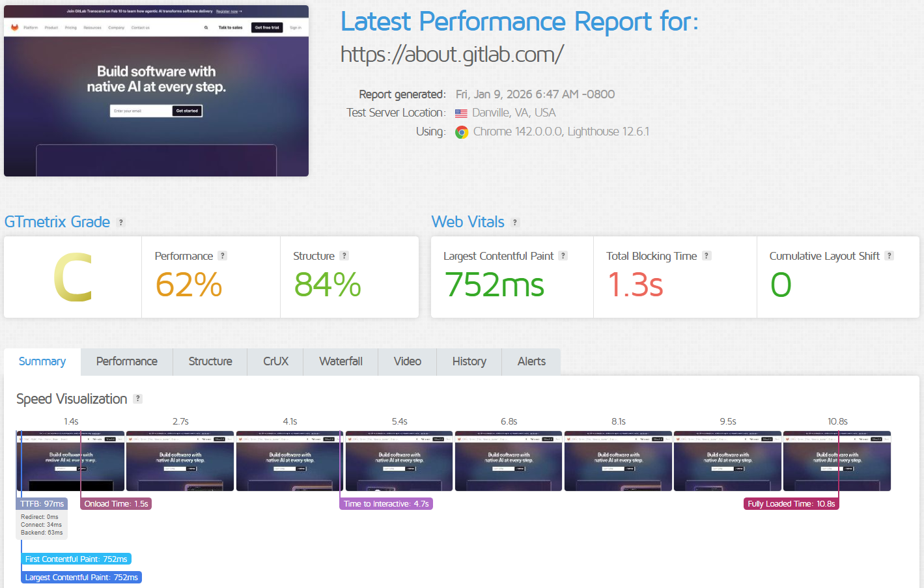The height and width of the screenshot is (588, 924).
Task: Select the Summary tab
Action: click(x=42, y=361)
